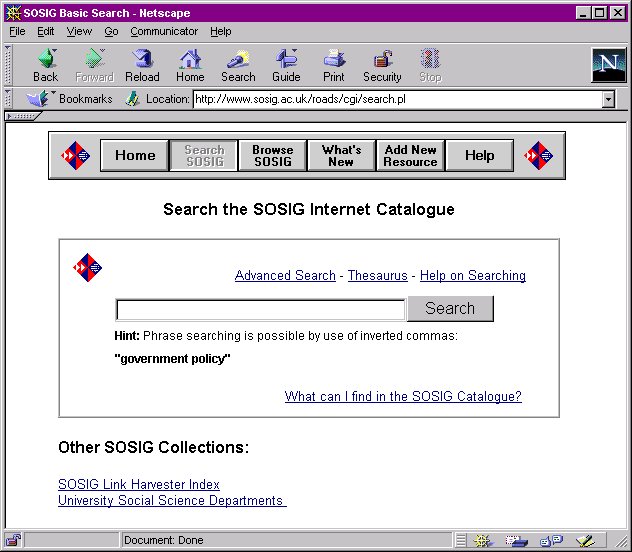Click the Browse SOSIG nav button
Viewport: 632px width, 552px height.
(x=273, y=156)
